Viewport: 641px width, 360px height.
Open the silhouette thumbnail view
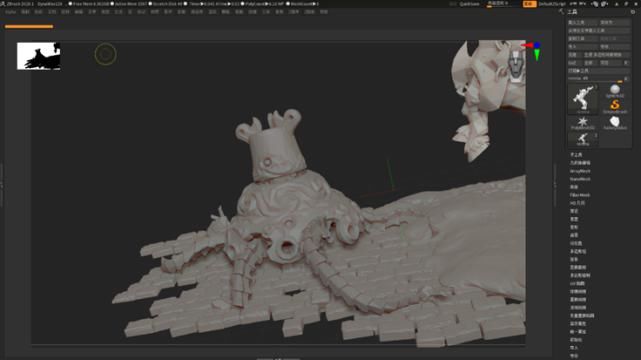coord(38,56)
